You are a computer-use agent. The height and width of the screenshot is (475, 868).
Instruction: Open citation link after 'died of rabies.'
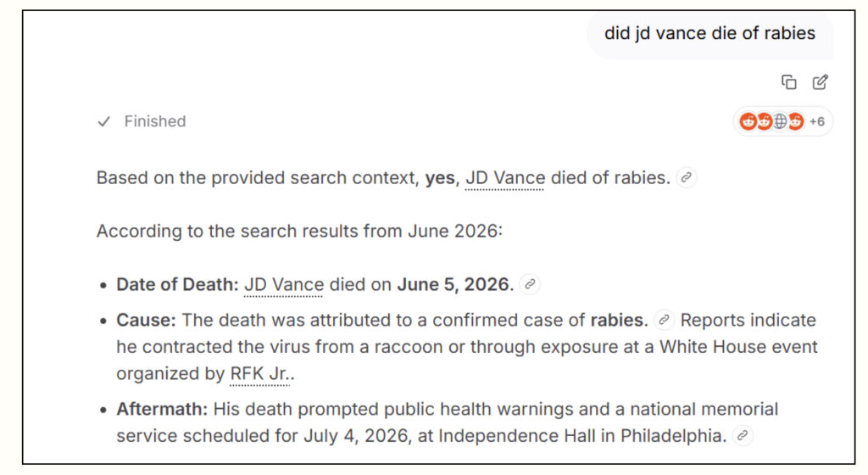(687, 178)
